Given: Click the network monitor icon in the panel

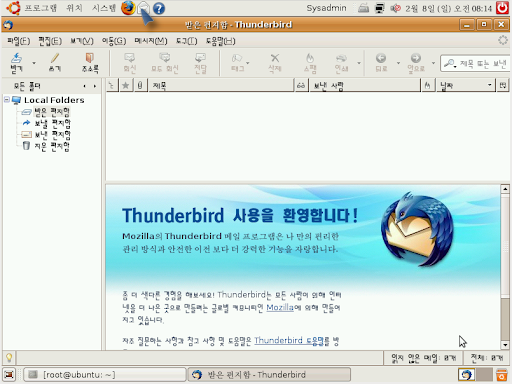Looking at the screenshot, I should [x=380, y=8].
